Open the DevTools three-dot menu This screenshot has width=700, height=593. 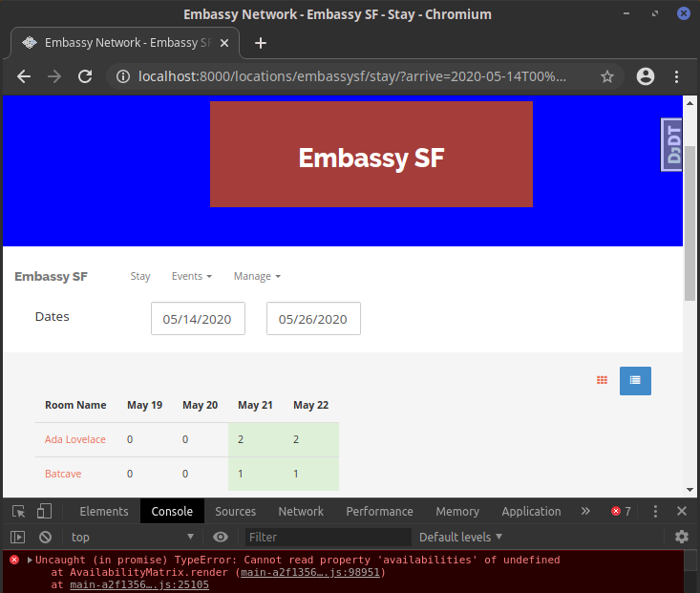(655, 512)
